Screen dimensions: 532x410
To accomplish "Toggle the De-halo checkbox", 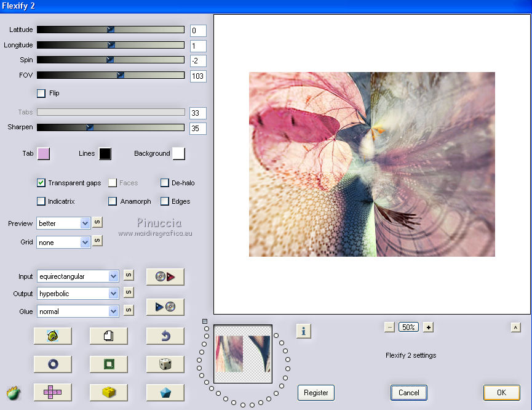I will (165, 183).
